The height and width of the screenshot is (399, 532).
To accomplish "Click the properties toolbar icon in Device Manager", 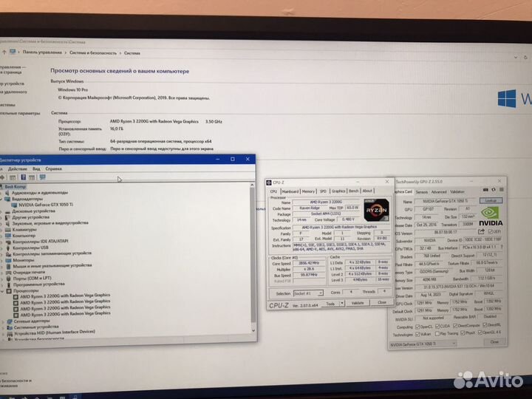I will (x=13, y=177).
